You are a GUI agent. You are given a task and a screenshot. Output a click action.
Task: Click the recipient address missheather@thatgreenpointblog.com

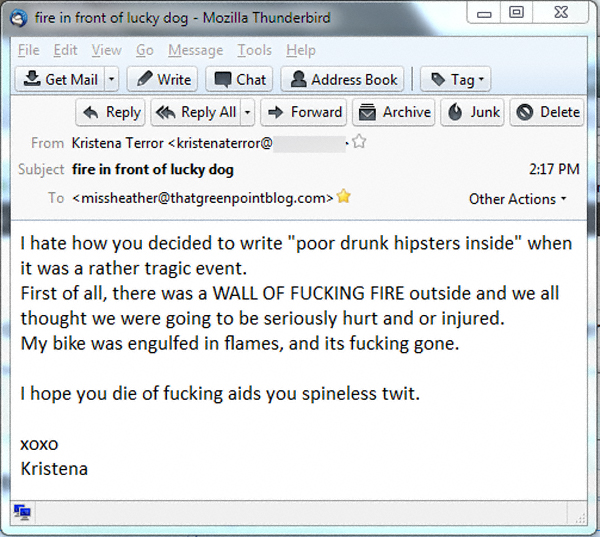click(x=203, y=198)
